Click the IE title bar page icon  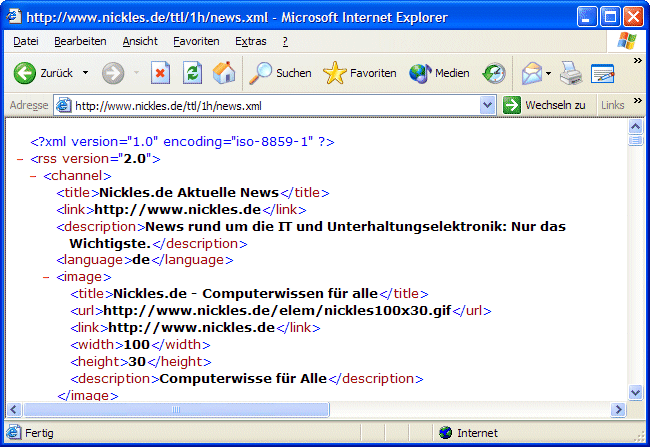click(x=13, y=17)
